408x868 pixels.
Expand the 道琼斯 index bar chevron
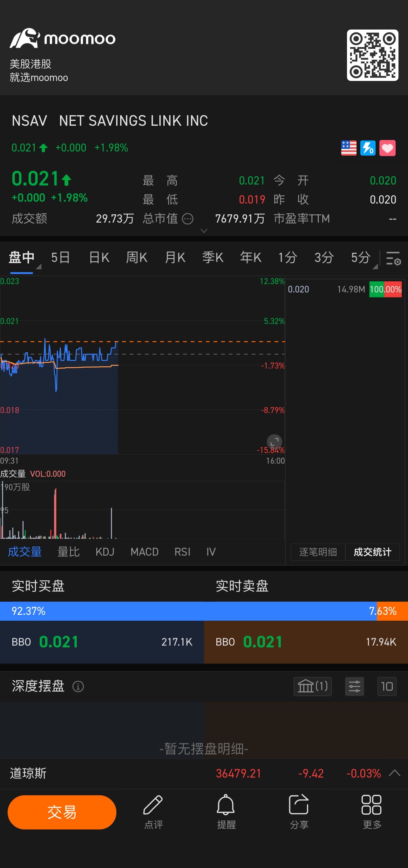pyautogui.click(x=395, y=773)
